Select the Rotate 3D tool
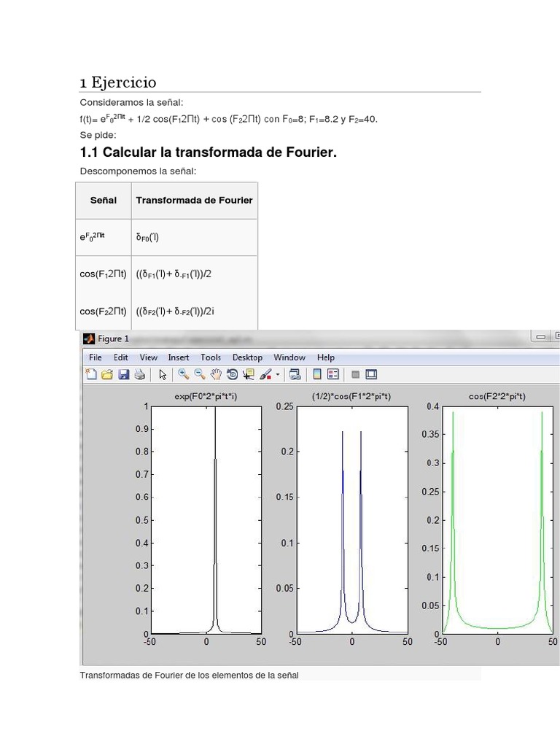This screenshot has width=560, height=747. tap(233, 374)
